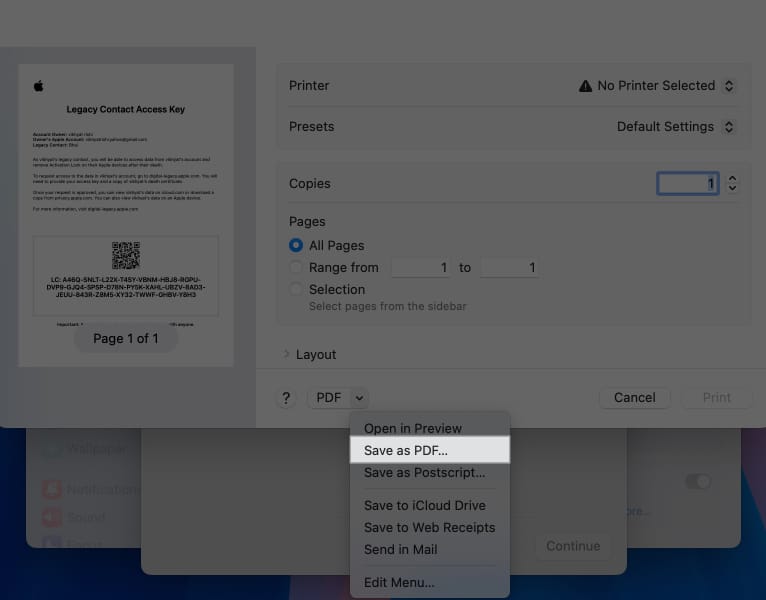This screenshot has height=600, width=766.
Task: Click the Copies stepper arrows
Action: tap(732, 183)
